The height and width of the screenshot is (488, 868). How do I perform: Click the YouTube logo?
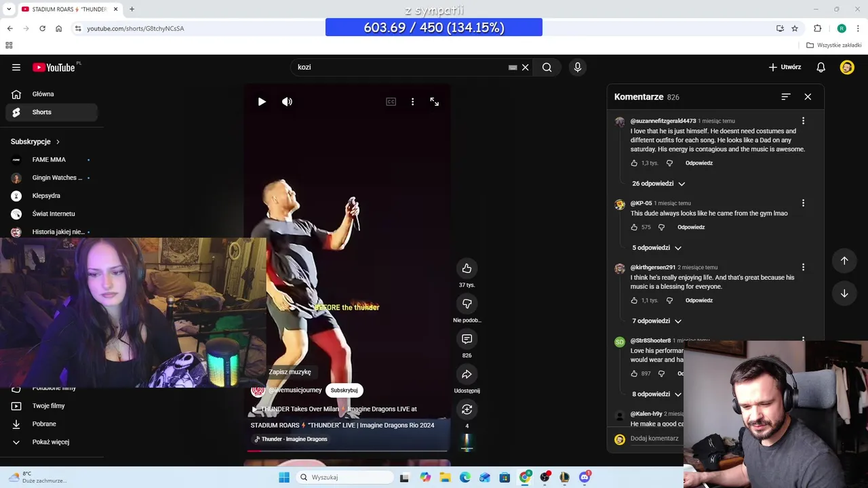(x=54, y=67)
